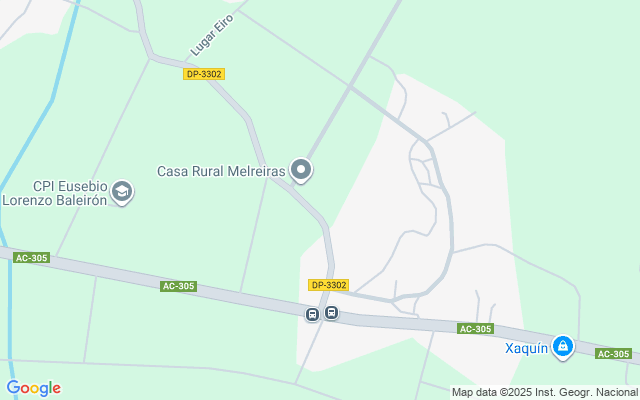Click the Map data ©2025 attribution
Viewport: 640px width, 400px height.
(545, 392)
